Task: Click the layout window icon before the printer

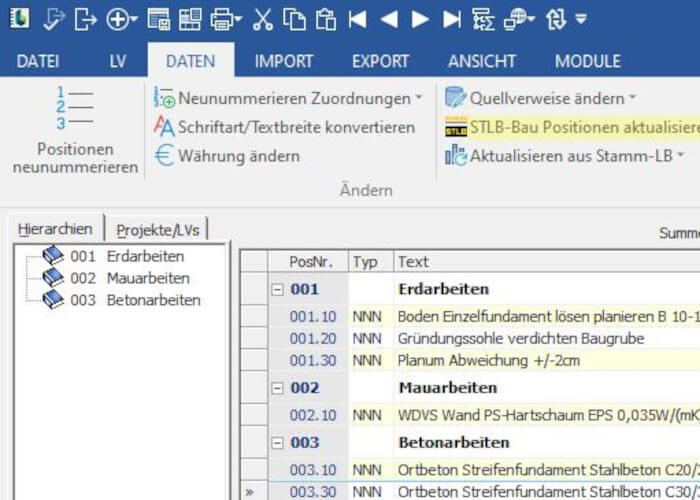Action: tap(190, 20)
